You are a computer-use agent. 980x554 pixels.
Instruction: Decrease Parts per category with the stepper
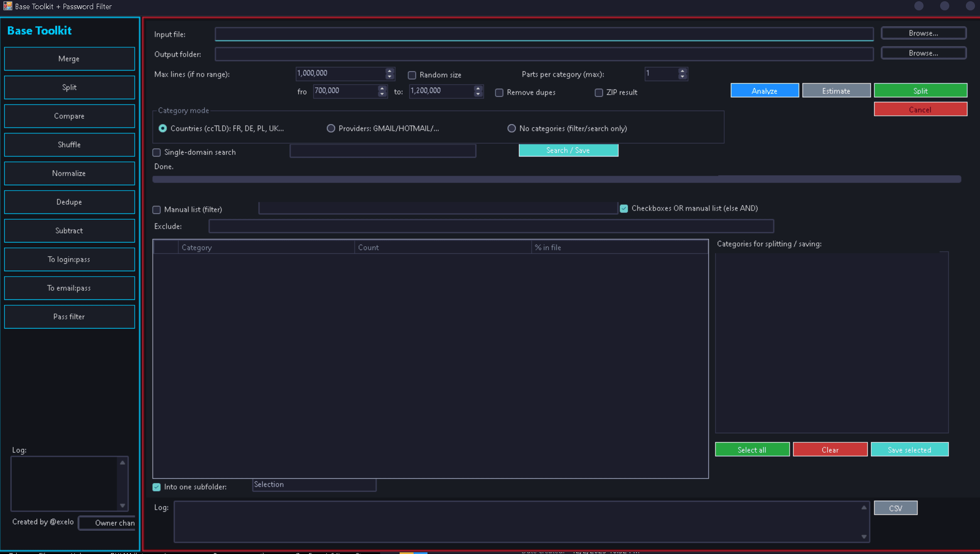682,76
